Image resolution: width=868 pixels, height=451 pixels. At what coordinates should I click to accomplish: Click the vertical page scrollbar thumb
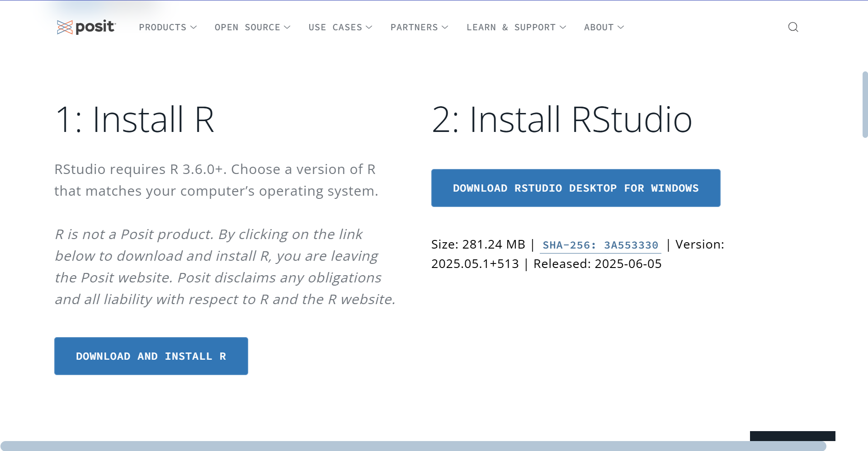pyautogui.click(x=865, y=104)
